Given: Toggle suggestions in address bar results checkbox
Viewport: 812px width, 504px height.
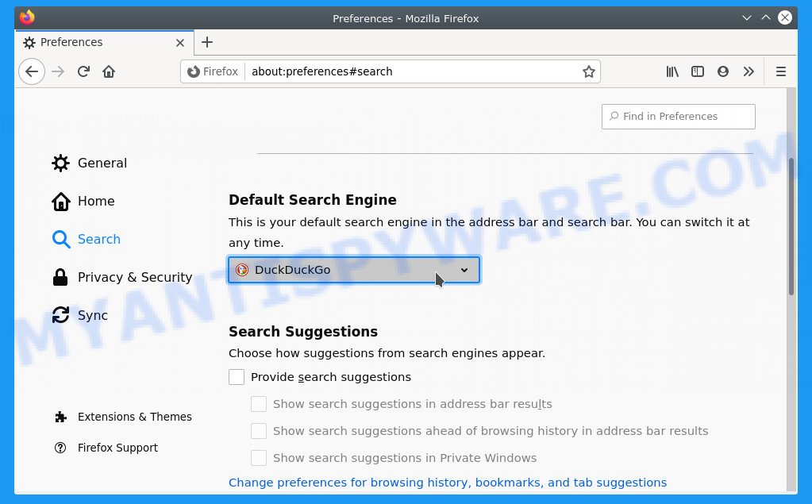Looking at the screenshot, I should (259, 404).
